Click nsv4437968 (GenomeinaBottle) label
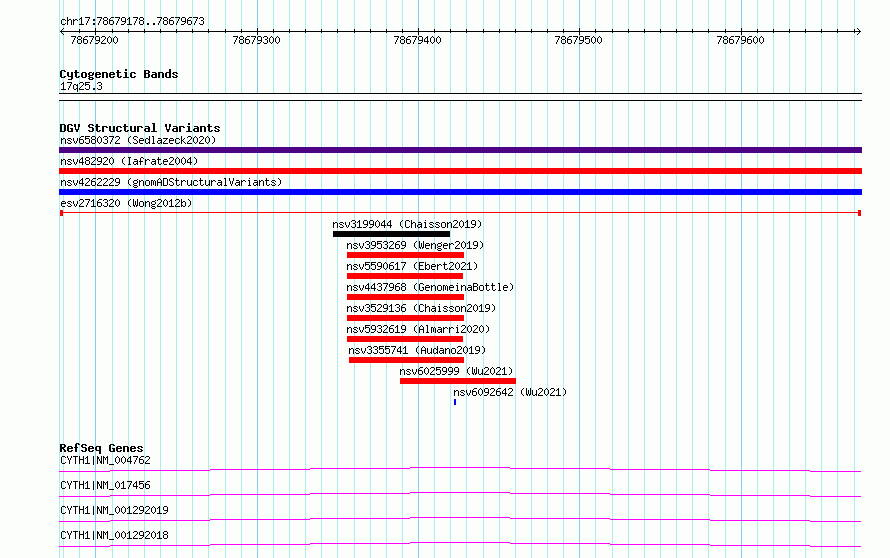The image size is (890, 558). coord(430,287)
